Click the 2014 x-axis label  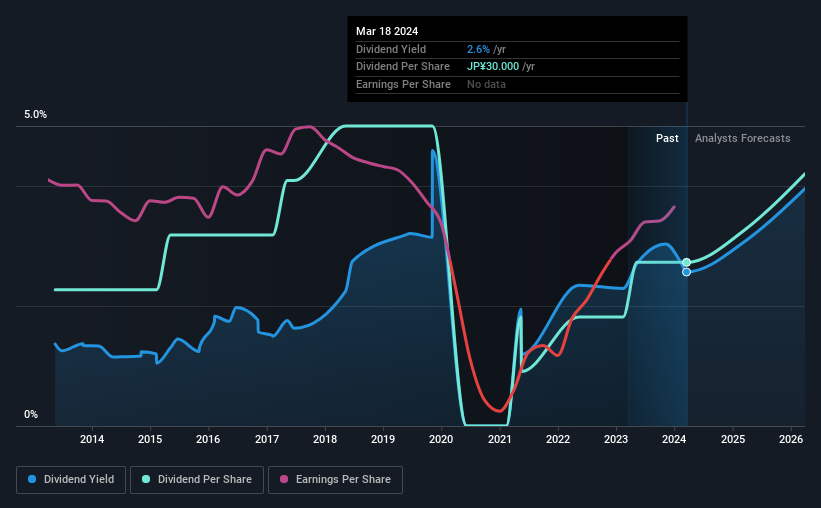click(92, 439)
